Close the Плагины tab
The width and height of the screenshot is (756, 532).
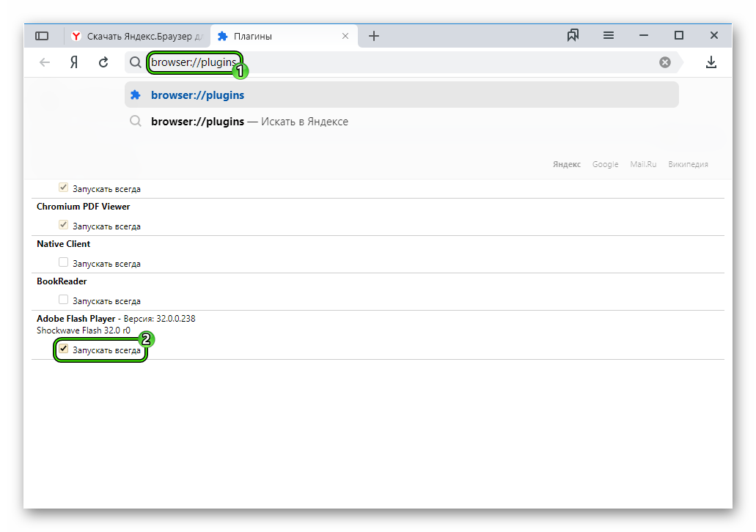click(345, 36)
